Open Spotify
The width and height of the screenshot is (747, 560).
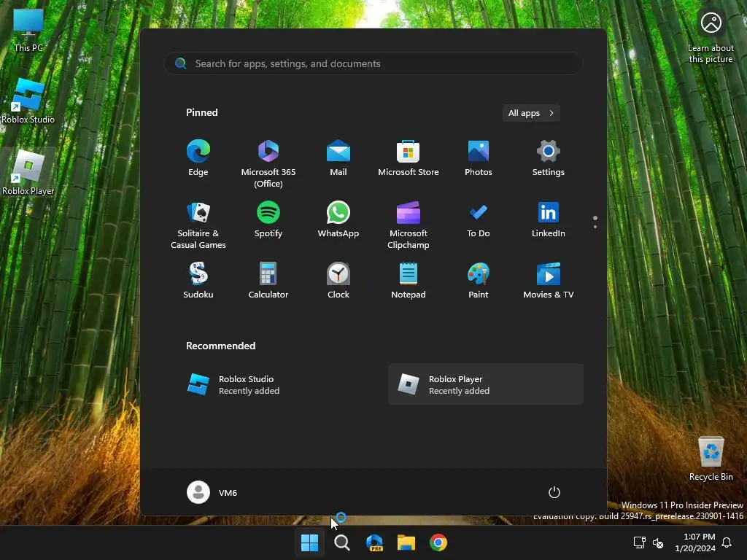click(268, 219)
